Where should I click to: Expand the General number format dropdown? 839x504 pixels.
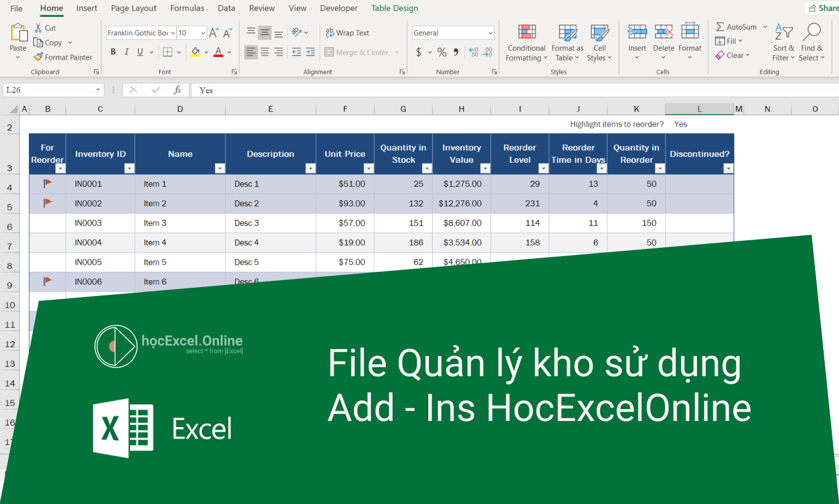[490, 33]
